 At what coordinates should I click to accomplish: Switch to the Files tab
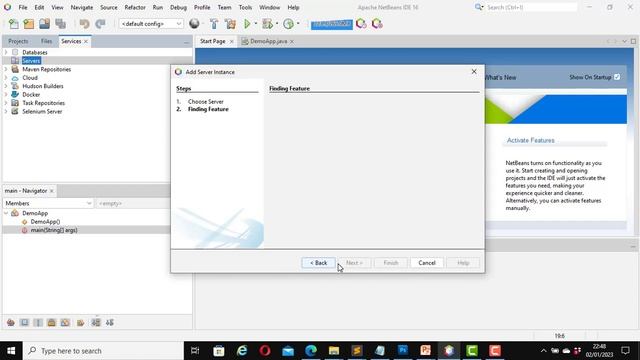click(47, 41)
